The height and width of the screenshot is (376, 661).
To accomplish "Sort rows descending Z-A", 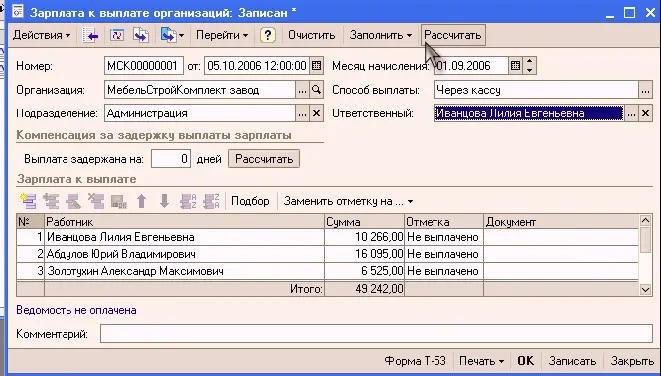I will pyautogui.click(x=211, y=201).
